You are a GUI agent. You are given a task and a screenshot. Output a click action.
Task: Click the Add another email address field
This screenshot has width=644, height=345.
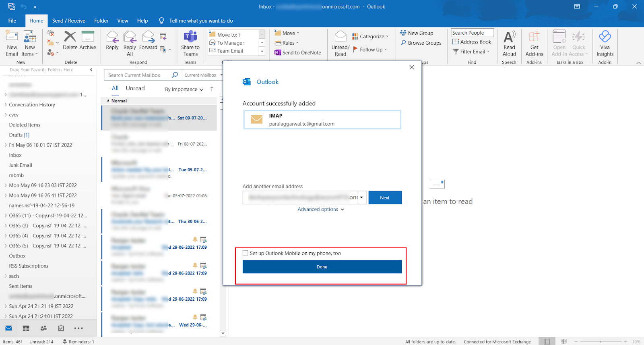(300, 197)
